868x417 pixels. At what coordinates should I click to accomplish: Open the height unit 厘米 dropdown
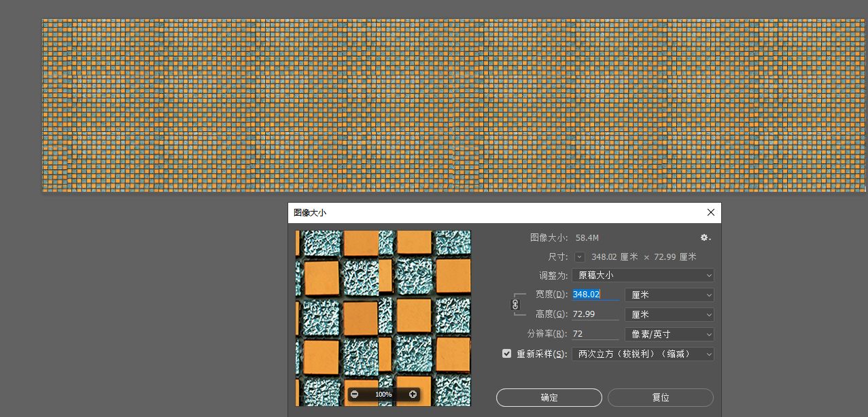[x=669, y=315]
